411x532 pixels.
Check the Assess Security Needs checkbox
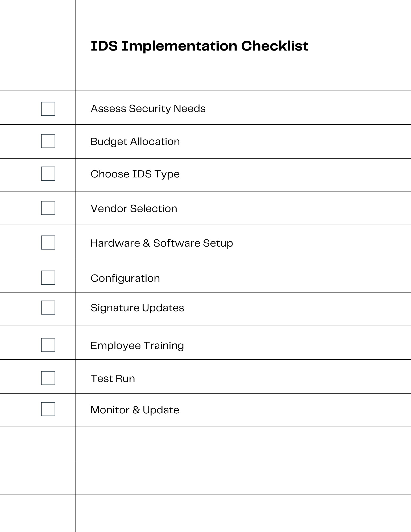[x=48, y=109]
